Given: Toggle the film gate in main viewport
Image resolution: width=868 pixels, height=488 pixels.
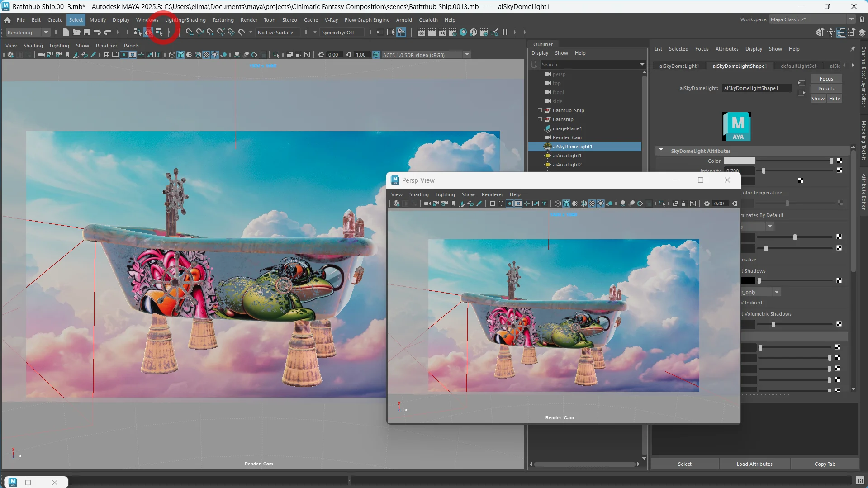Looking at the screenshot, I should 115,55.
